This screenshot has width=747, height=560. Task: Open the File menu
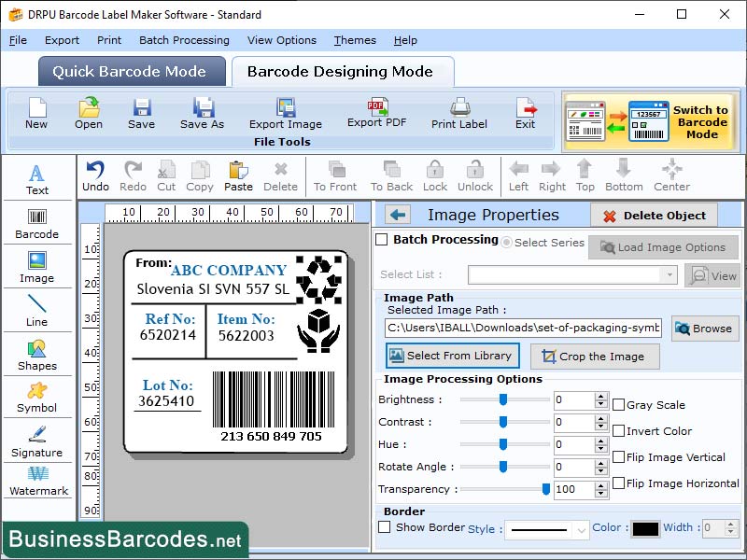pyautogui.click(x=18, y=40)
